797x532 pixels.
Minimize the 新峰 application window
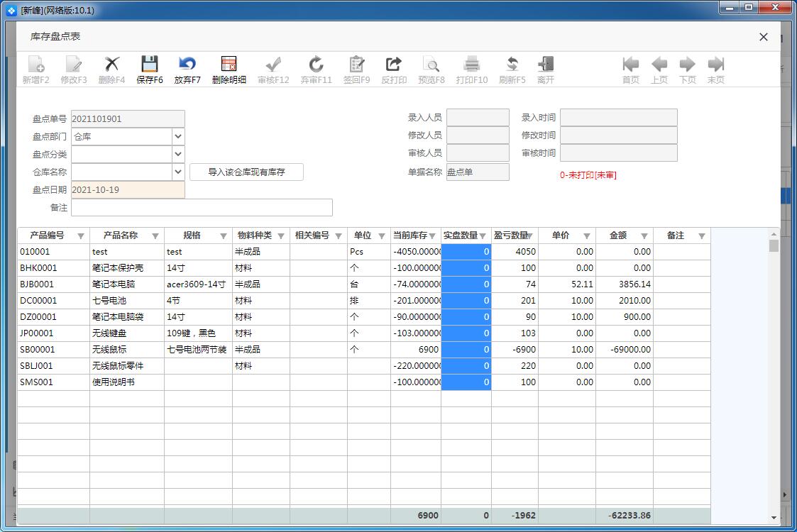[730, 7]
